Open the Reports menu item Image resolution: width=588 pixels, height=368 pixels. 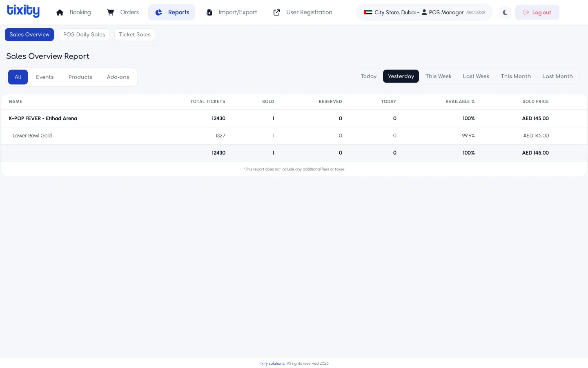pyautogui.click(x=172, y=12)
